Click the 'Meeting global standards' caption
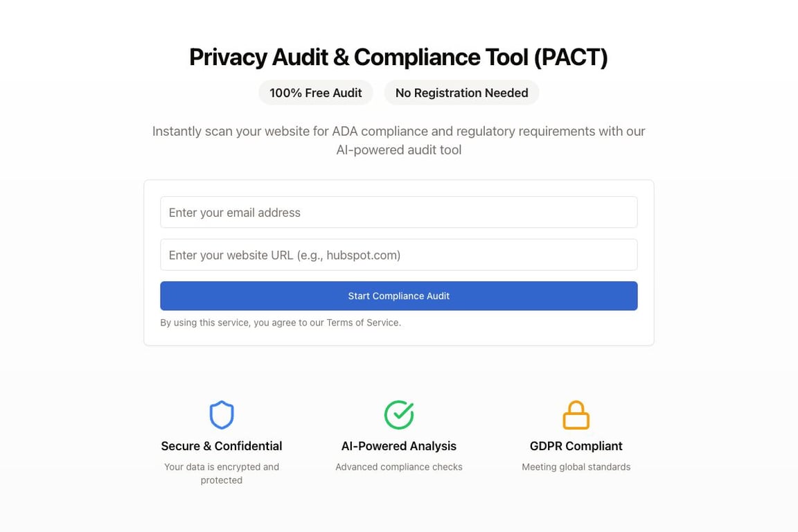 click(576, 467)
